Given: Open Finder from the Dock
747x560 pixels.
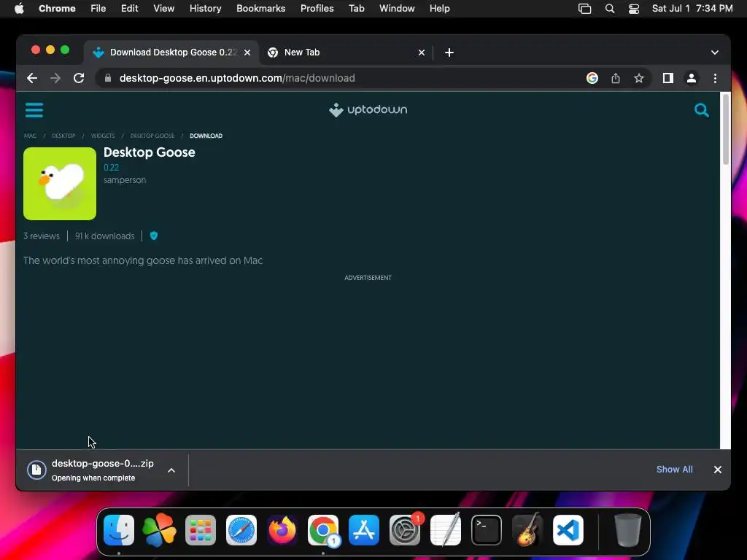Looking at the screenshot, I should [x=119, y=530].
